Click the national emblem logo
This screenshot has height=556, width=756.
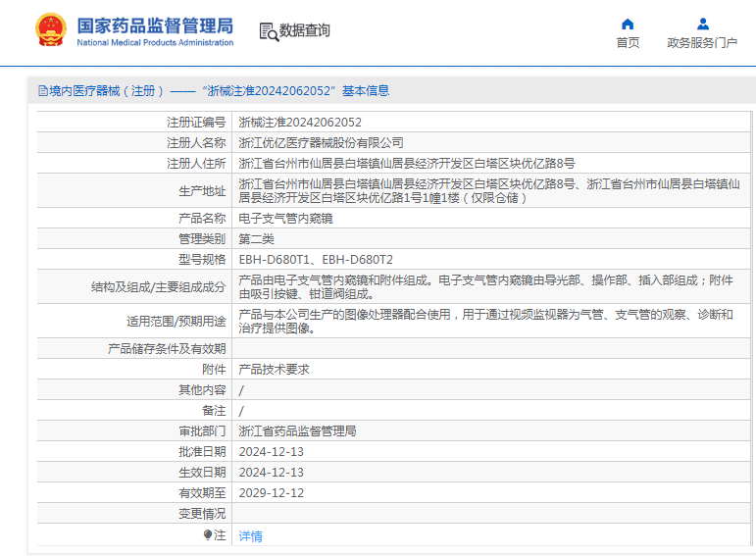(51, 29)
